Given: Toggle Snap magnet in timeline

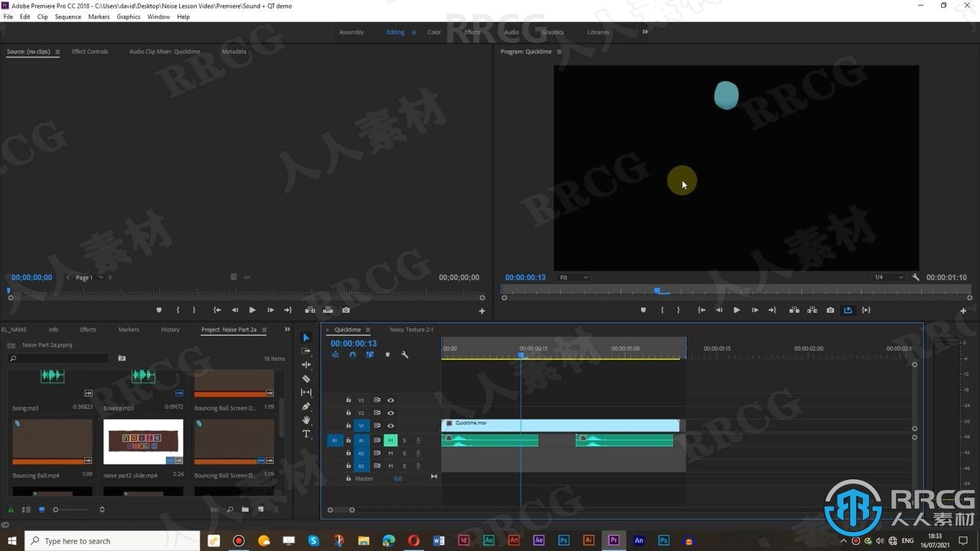Looking at the screenshot, I should (x=352, y=355).
